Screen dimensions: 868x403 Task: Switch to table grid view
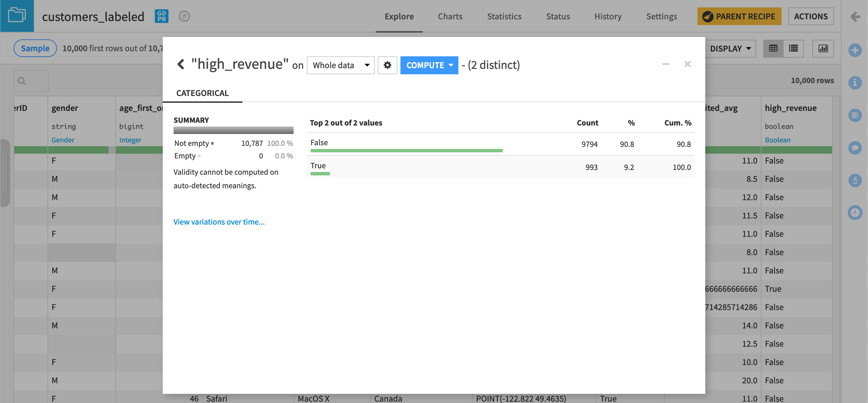773,49
